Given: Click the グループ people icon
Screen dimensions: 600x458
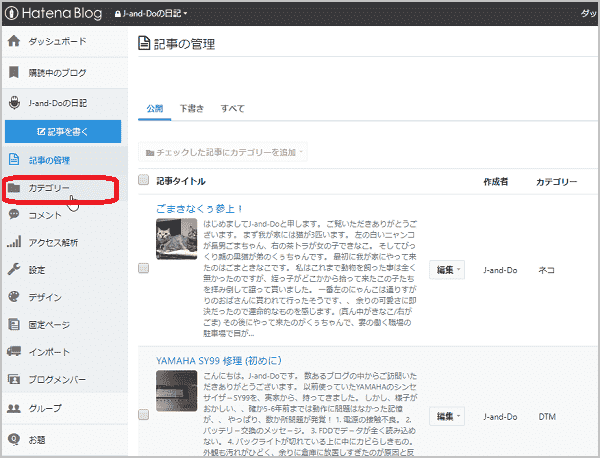Looking at the screenshot, I should pyautogui.click(x=14, y=408).
